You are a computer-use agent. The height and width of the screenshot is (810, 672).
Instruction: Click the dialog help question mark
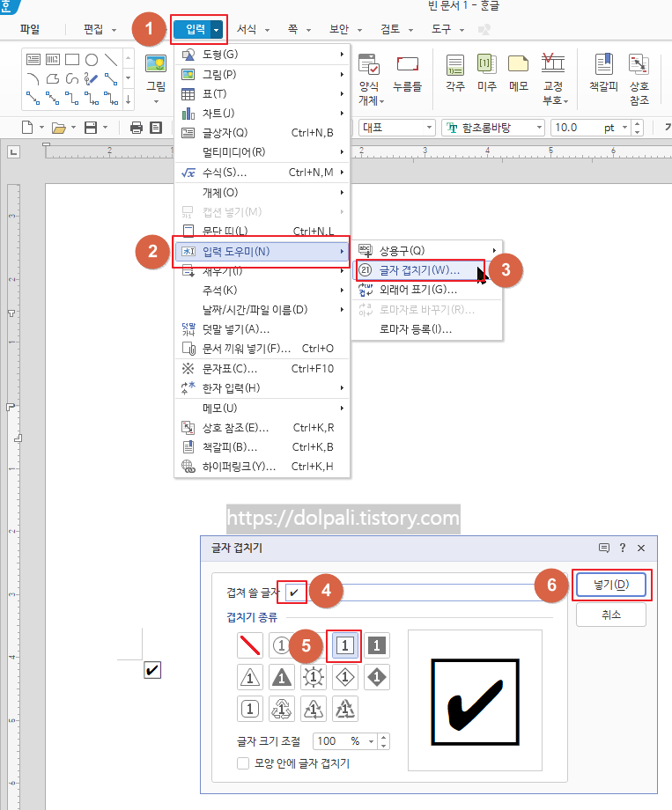tap(623, 548)
